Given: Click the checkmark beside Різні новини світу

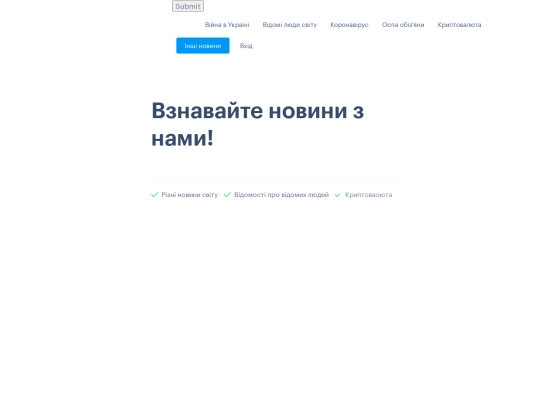Looking at the screenshot, I should point(155,195).
